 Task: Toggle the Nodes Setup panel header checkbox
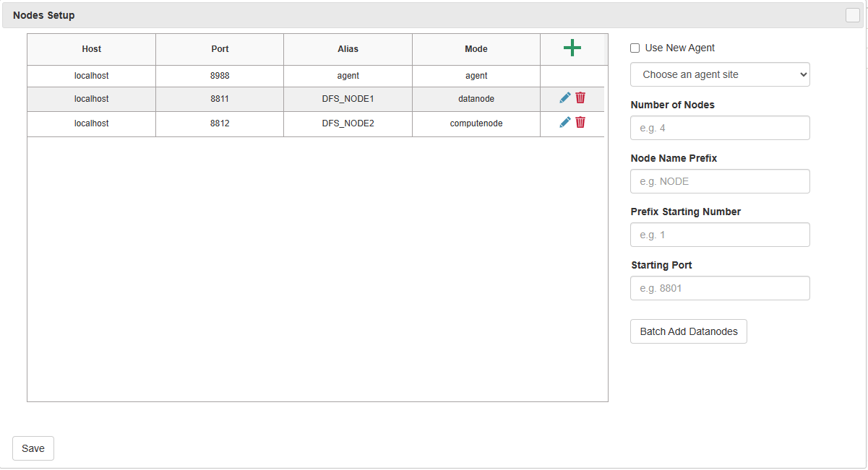point(853,15)
